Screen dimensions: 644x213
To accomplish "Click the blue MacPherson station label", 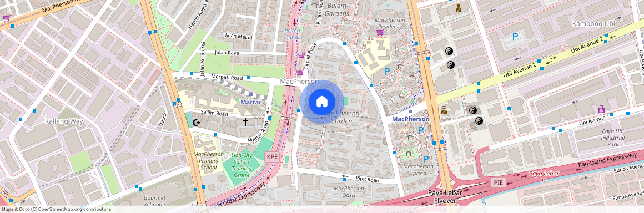I will 410,119.
